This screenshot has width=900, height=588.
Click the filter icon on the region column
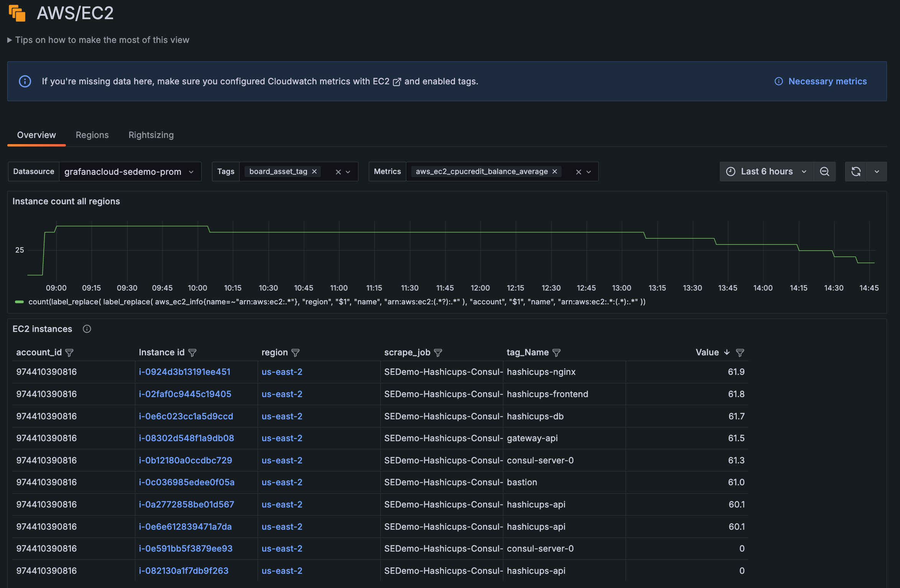pyautogui.click(x=296, y=352)
